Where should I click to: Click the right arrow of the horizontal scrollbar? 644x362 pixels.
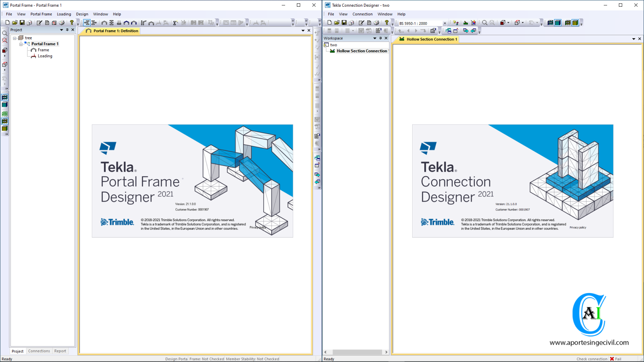click(x=386, y=352)
